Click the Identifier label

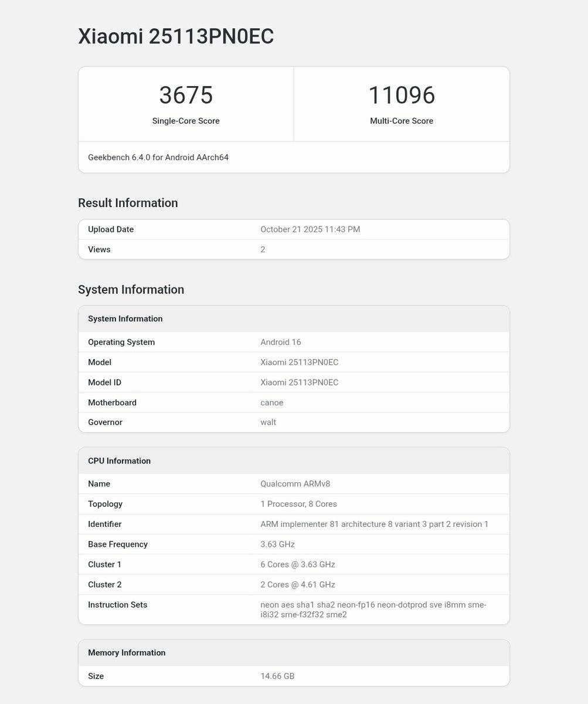[x=105, y=524]
